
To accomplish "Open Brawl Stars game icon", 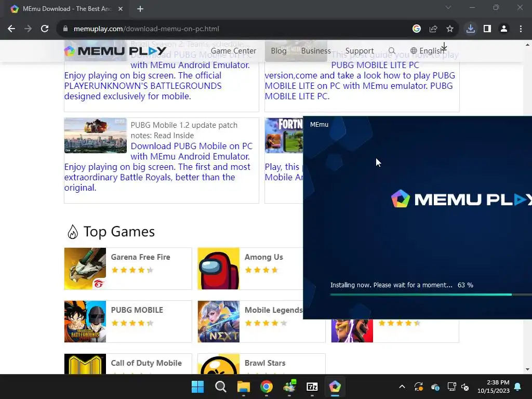I will [x=219, y=364].
